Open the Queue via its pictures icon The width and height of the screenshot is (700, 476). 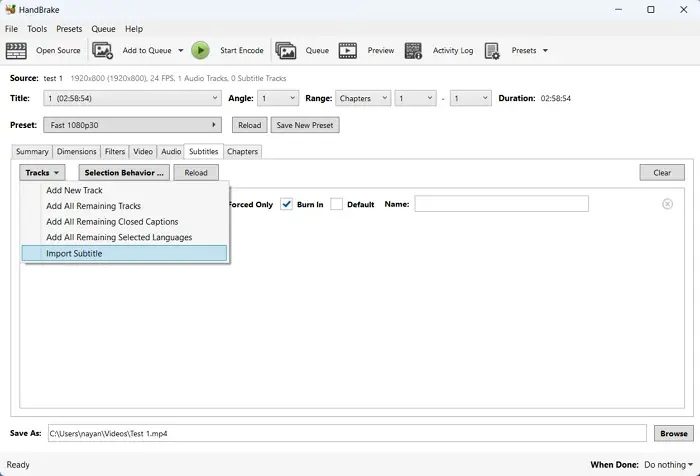click(x=286, y=50)
